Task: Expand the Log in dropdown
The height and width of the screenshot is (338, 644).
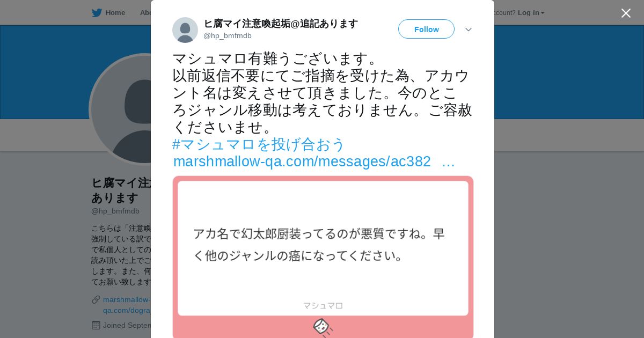Action: (531, 13)
